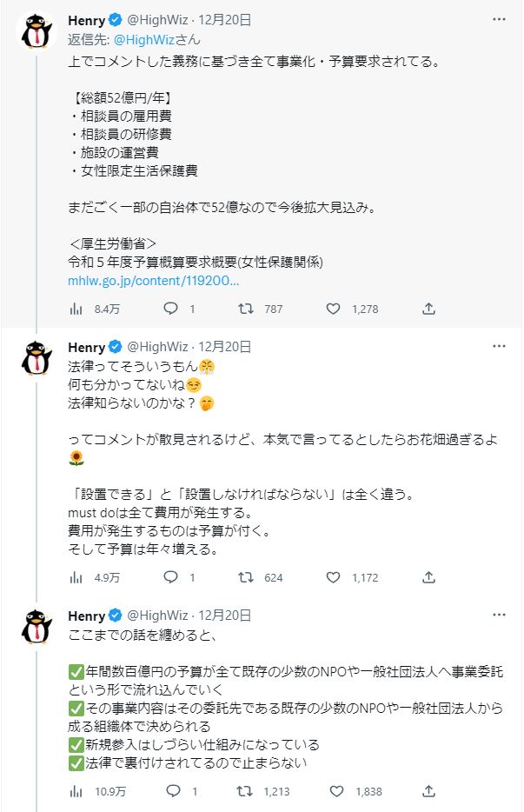Viewport: 524px width, 812px height.
Task: Retweet the tweet with 1,213 retweets
Action: (247, 791)
